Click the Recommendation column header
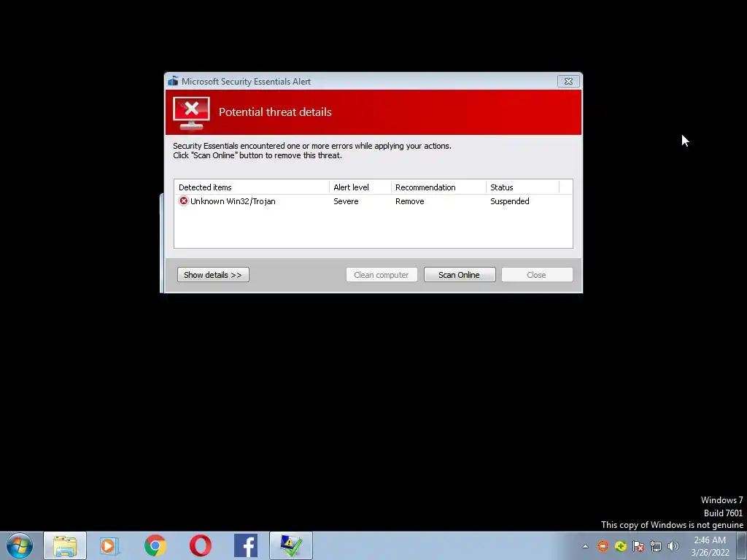 click(438, 187)
